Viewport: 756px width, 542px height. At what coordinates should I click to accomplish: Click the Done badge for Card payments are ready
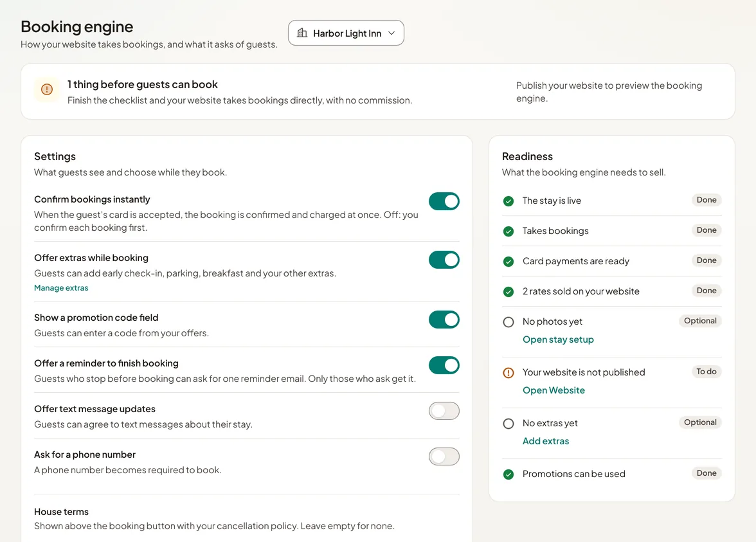click(x=706, y=260)
